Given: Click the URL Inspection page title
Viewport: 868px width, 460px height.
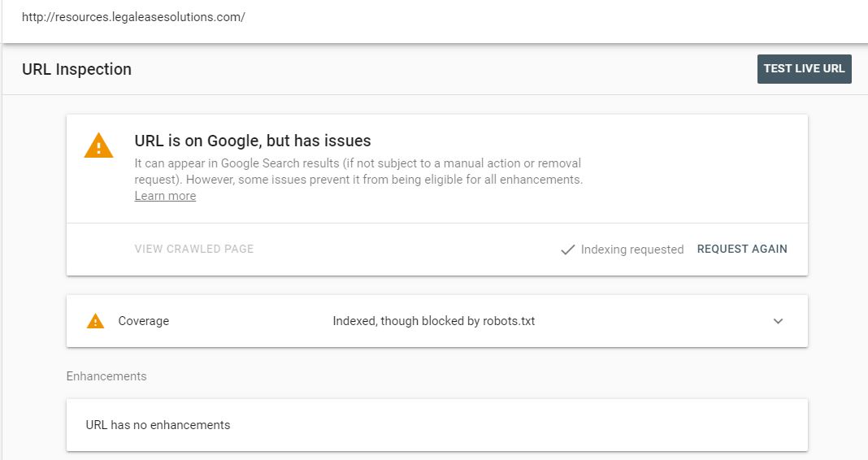Looking at the screenshot, I should point(76,69).
